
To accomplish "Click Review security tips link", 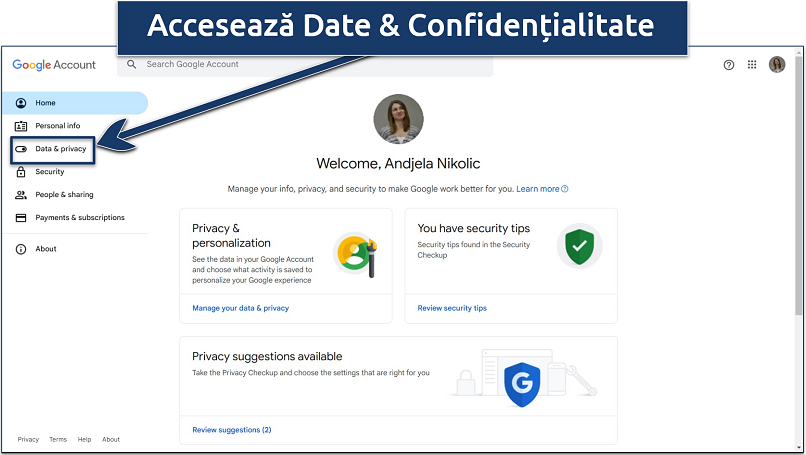I will (452, 308).
